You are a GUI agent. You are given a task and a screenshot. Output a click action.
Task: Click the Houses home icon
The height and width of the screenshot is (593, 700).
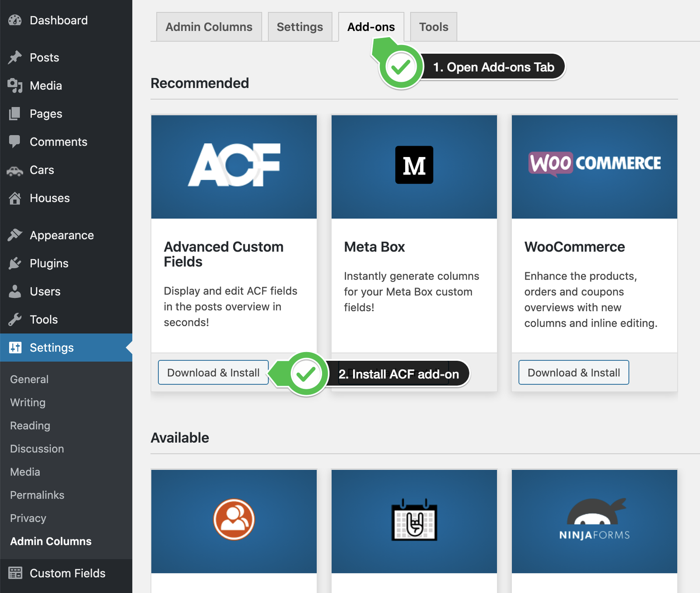pos(15,199)
